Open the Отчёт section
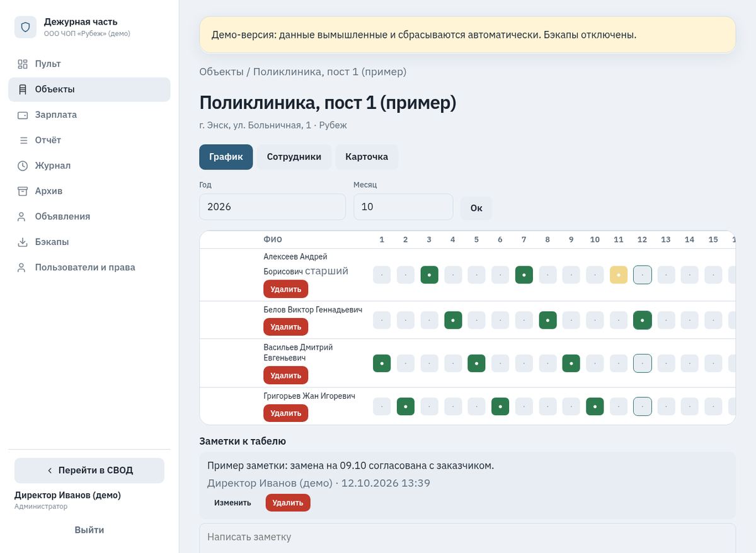Screen dimensions: 756x553 tap(89, 140)
